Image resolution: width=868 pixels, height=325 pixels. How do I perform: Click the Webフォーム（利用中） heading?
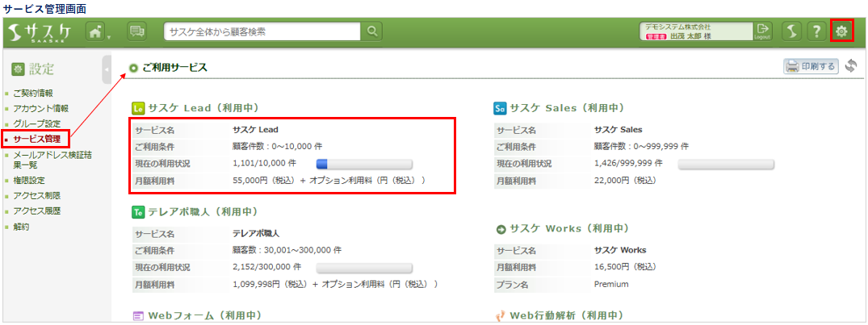click(204, 316)
